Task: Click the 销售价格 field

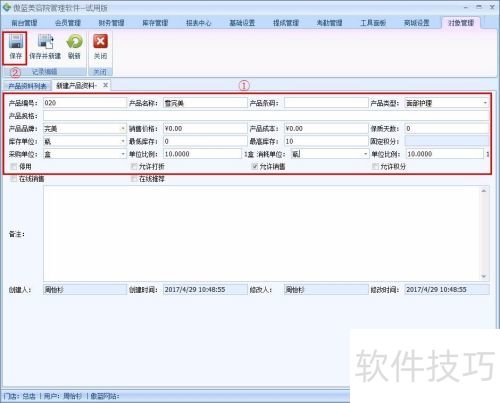Action: click(x=205, y=129)
